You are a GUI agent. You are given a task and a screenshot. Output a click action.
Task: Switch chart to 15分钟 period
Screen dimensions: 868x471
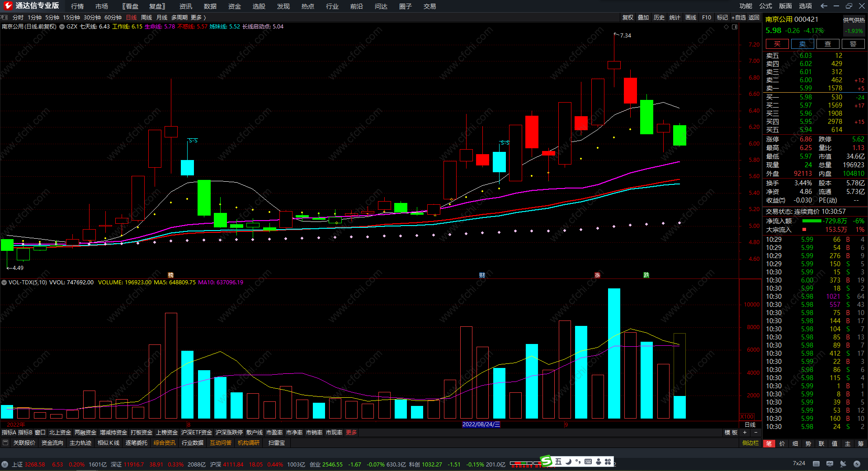pyautogui.click(x=71, y=18)
